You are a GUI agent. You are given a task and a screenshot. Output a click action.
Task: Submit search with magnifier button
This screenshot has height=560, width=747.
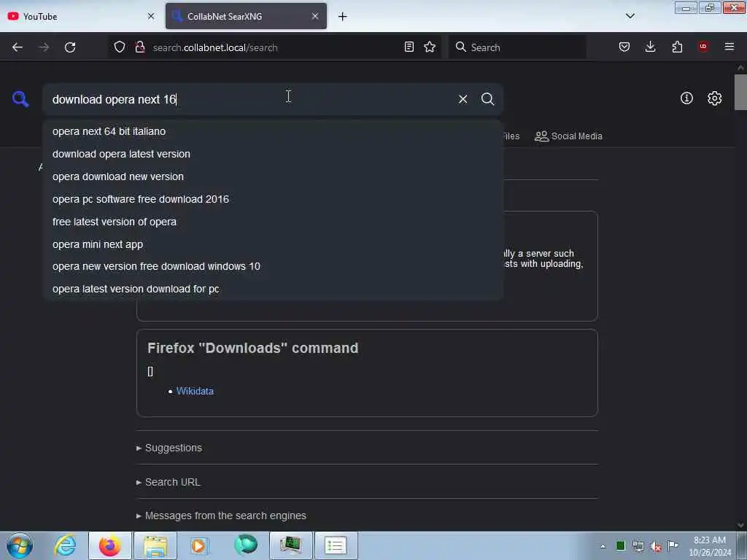click(487, 99)
